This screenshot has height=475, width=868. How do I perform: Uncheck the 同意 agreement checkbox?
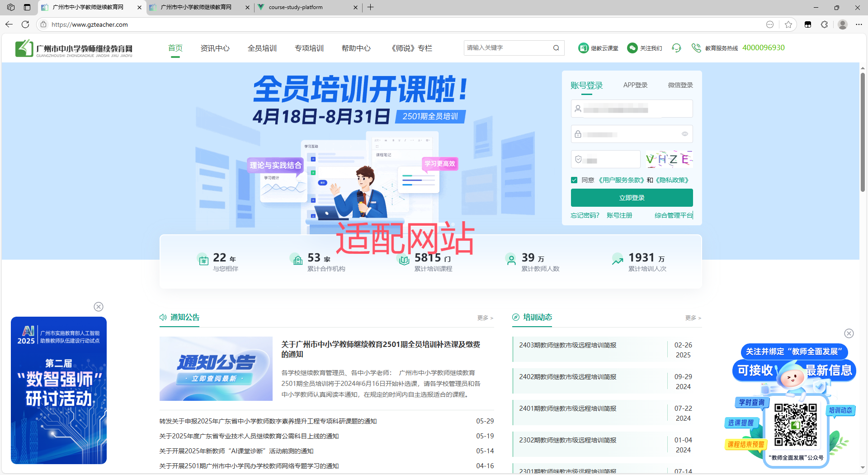574,180
